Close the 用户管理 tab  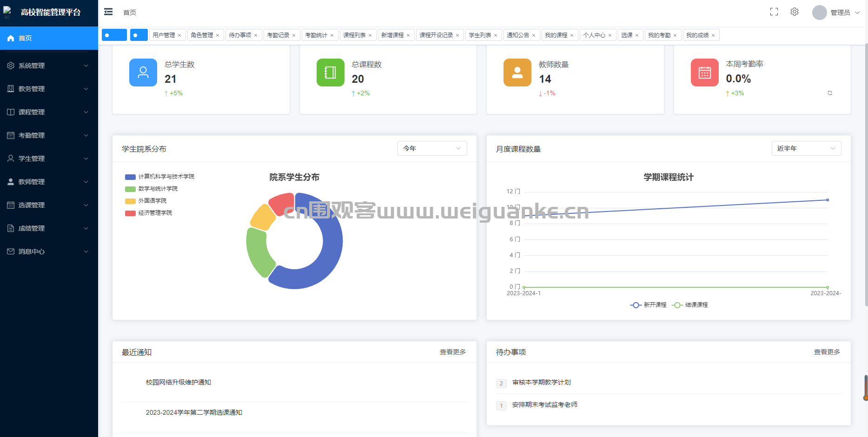179,35
